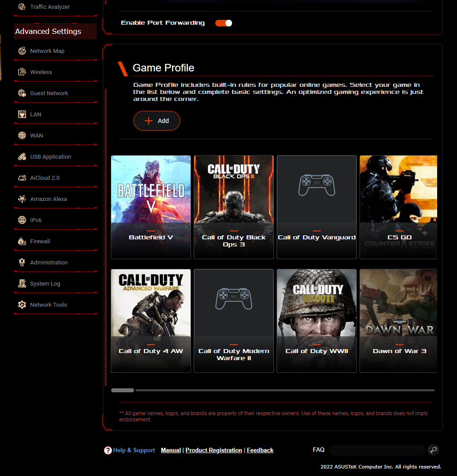This screenshot has width=457, height=476.
Task: Click the 'Call of Duty Vanguard' label
Action: 317,238
